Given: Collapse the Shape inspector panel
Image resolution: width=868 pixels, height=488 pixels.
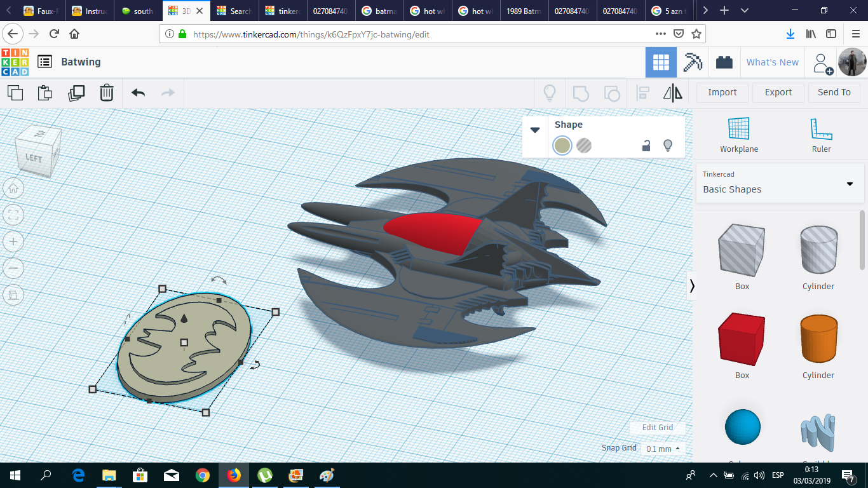Looking at the screenshot, I should click(535, 130).
